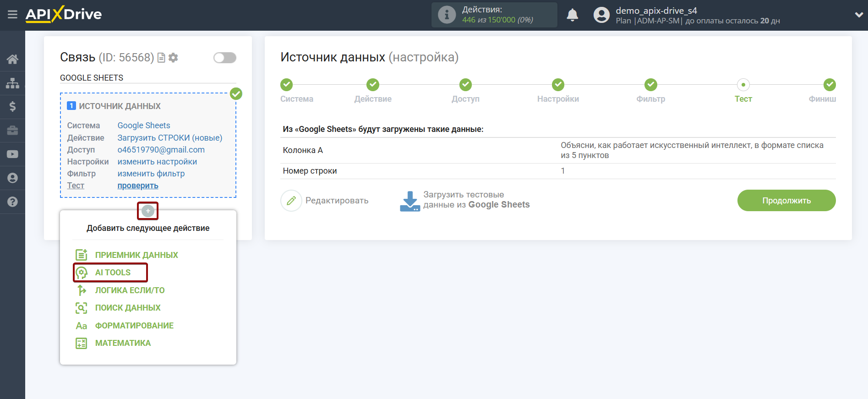Select ЛОГИКА ЕСЛИ/ТО menu item
Image resolution: width=868 pixels, height=399 pixels.
(130, 290)
